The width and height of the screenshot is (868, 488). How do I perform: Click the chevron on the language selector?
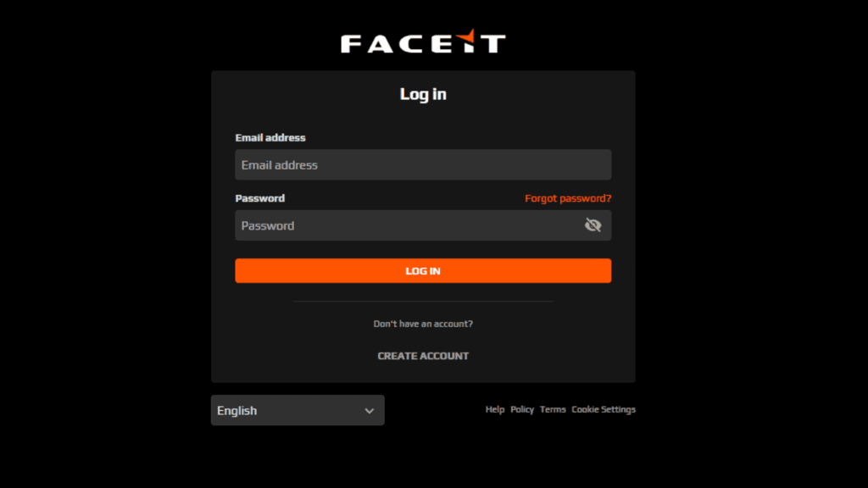(370, 410)
